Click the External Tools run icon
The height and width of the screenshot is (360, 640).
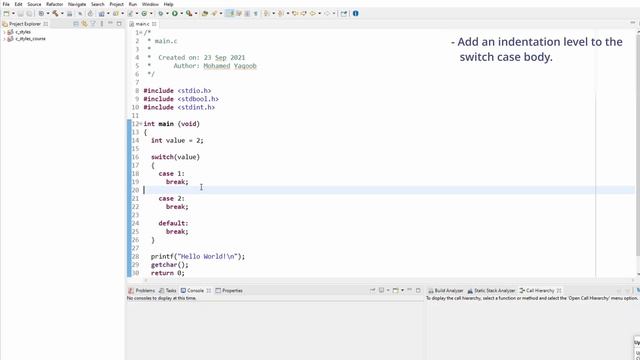[189, 13]
